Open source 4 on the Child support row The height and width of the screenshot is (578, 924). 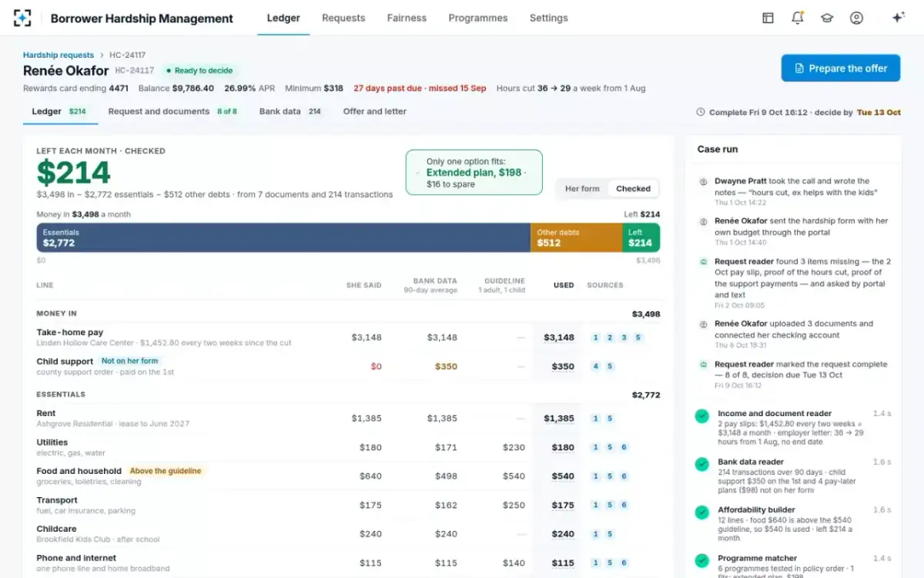tap(595, 367)
